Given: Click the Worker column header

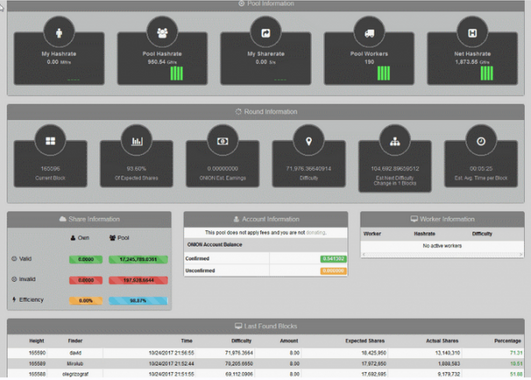Looking at the screenshot, I should click(x=372, y=234).
